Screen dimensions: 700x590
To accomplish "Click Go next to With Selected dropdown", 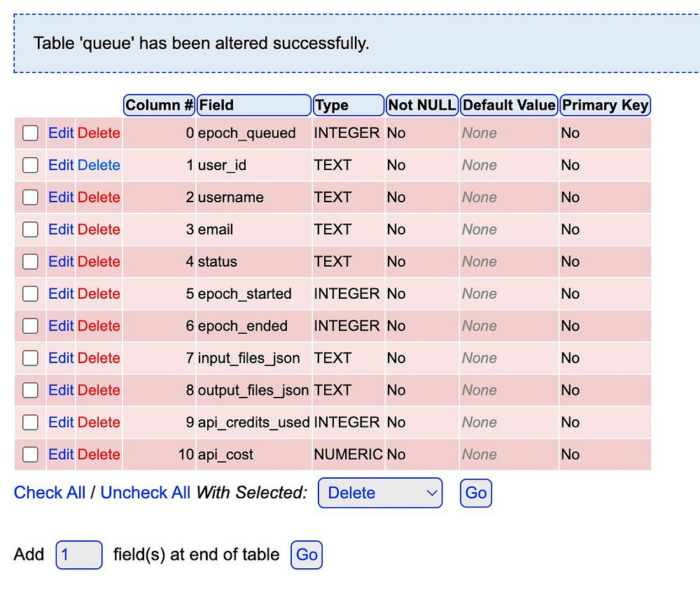I will point(476,493).
